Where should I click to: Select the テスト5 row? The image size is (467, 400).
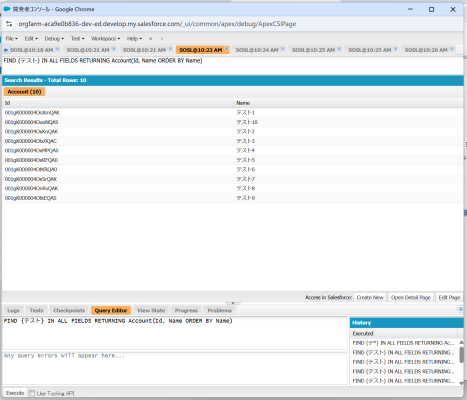click(x=233, y=160)
